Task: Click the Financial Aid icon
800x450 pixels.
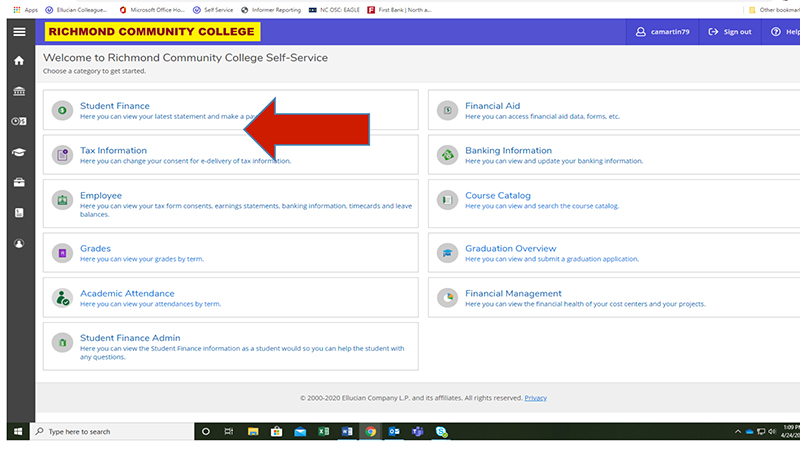Action: pyautogui.click(x=447, y=110)
